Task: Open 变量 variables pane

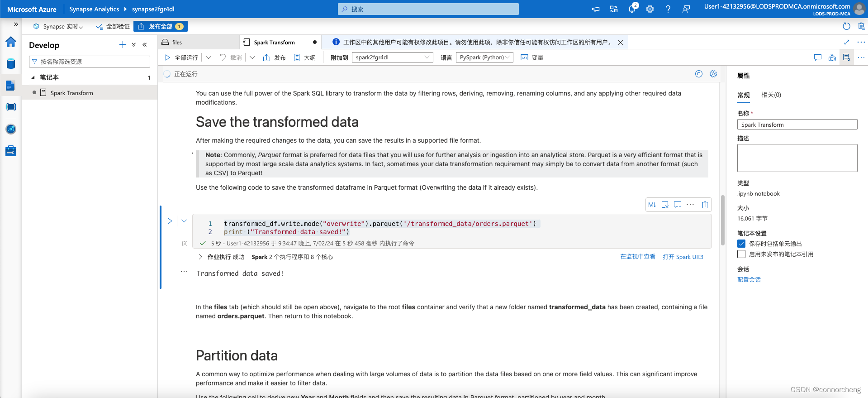Action: click(532, 58)
